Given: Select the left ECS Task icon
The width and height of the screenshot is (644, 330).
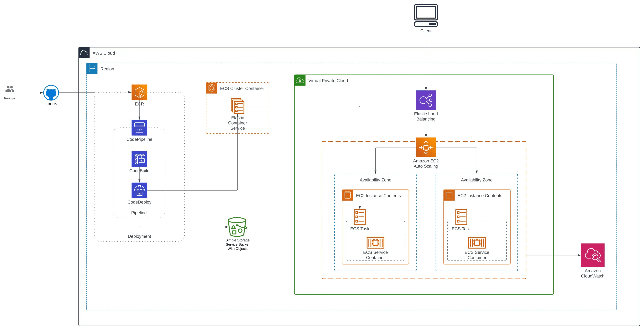Looking at the screenshot, I should tap(360, 217).
